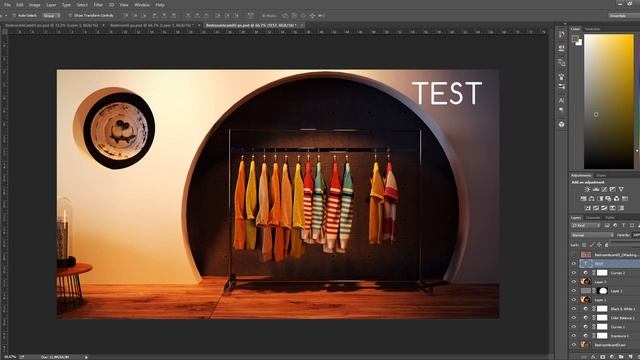Filter layers by type layers (T icon)
Image resolution: width=640 pixels, height=360 pixels.
pyautogui.click(x=624, y=225)
